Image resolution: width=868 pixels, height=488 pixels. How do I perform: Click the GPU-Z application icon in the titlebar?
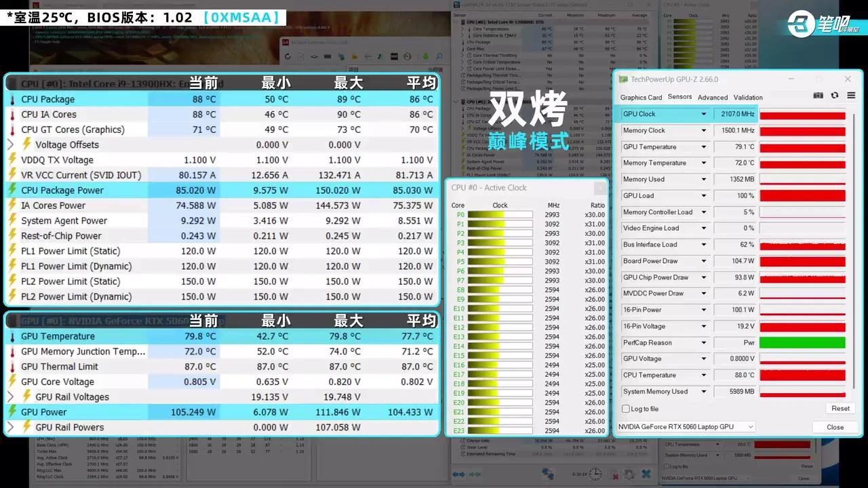pyautogui.click(x=623, y=79)
